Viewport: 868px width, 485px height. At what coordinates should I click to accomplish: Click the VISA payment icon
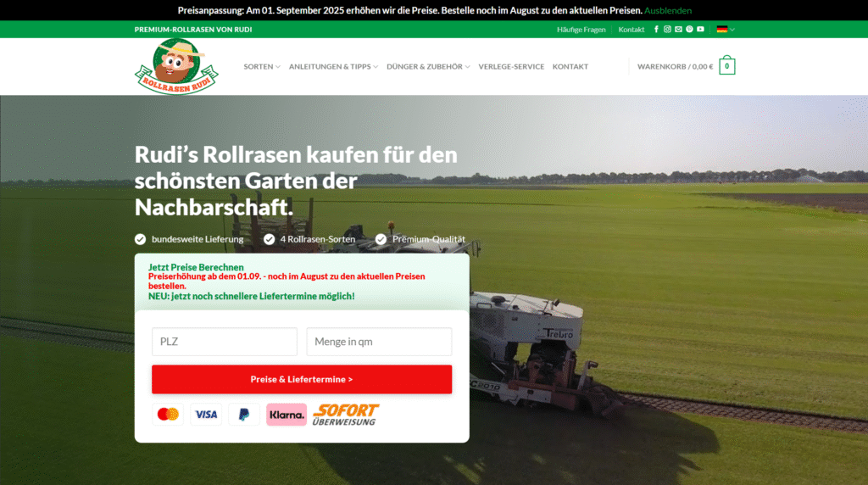point(206,414)
